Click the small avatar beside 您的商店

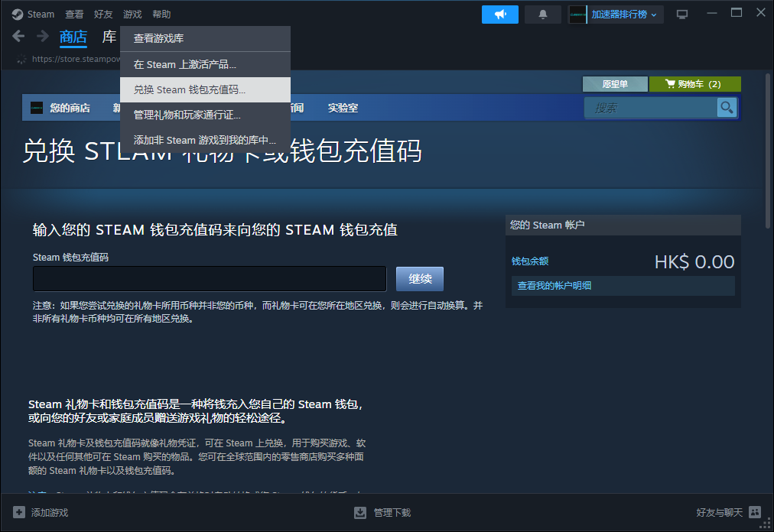(37, 108)
